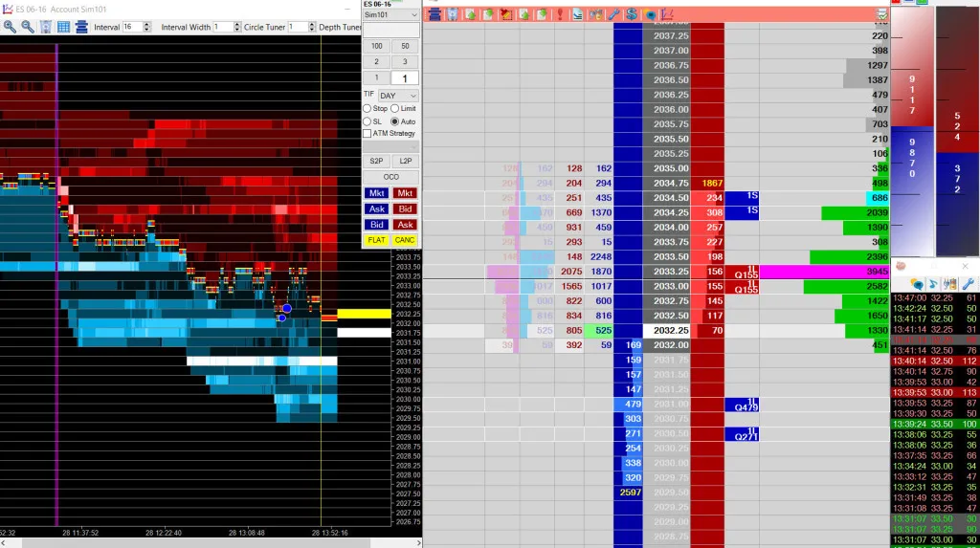The height and width of the screenshot is (548, 980).
Task: Enable the ATM Strategy checkbox
Action: pos(367,134)
